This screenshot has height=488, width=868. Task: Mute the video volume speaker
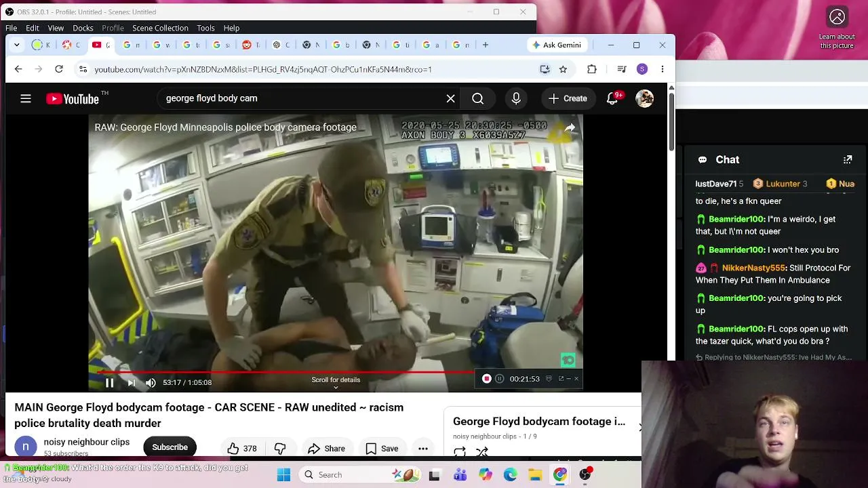click(151, 382)
